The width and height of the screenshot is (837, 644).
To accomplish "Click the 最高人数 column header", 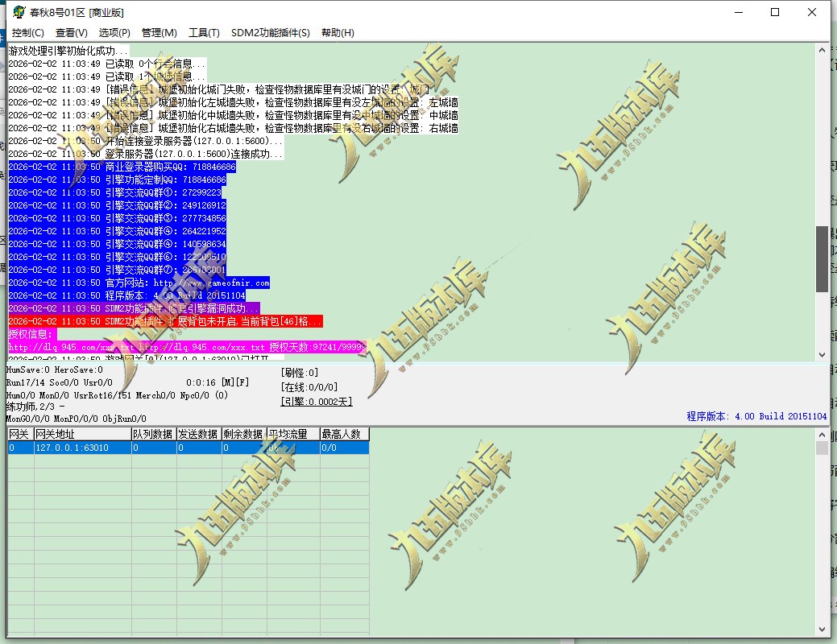I will (344, 435).
